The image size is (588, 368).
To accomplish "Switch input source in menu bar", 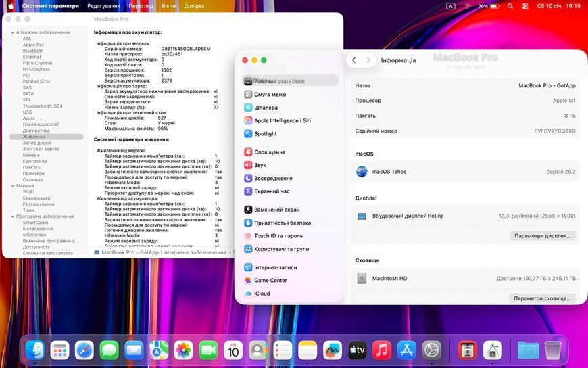I will pos(451,6).
